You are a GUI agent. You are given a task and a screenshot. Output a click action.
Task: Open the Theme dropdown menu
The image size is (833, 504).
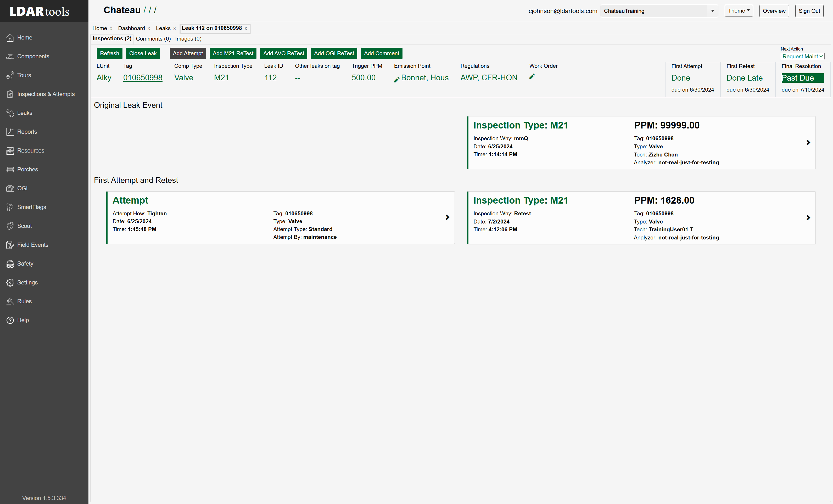(739, 11)
